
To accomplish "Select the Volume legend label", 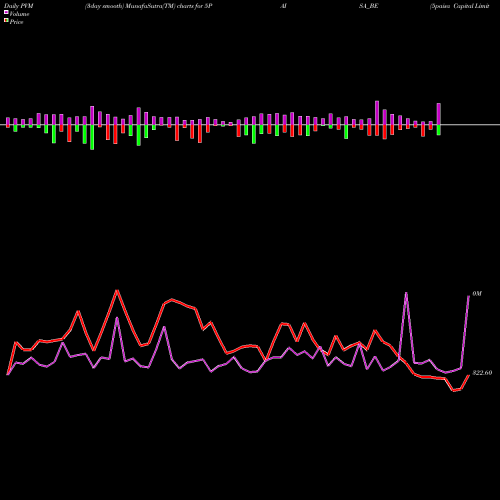I will 19,14.
